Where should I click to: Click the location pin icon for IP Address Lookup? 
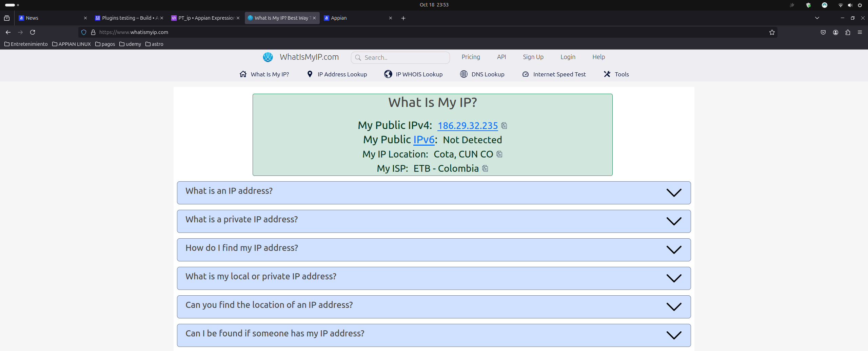[x=310, y=74]
